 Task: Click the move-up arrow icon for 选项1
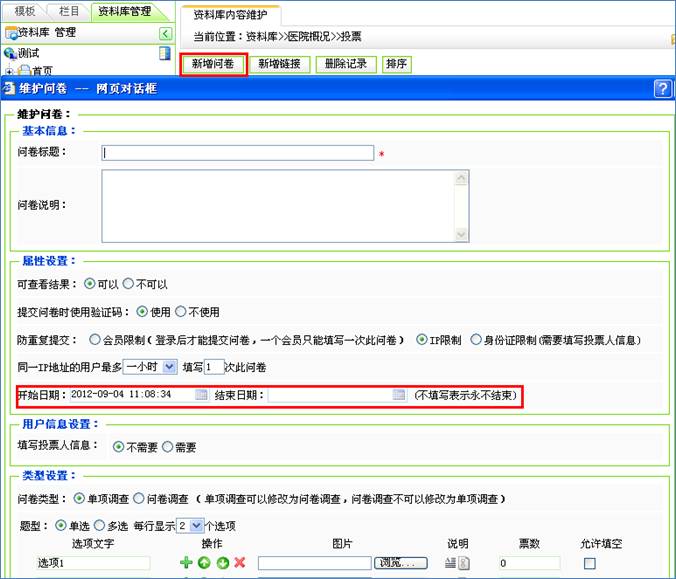tap(204, 563)
